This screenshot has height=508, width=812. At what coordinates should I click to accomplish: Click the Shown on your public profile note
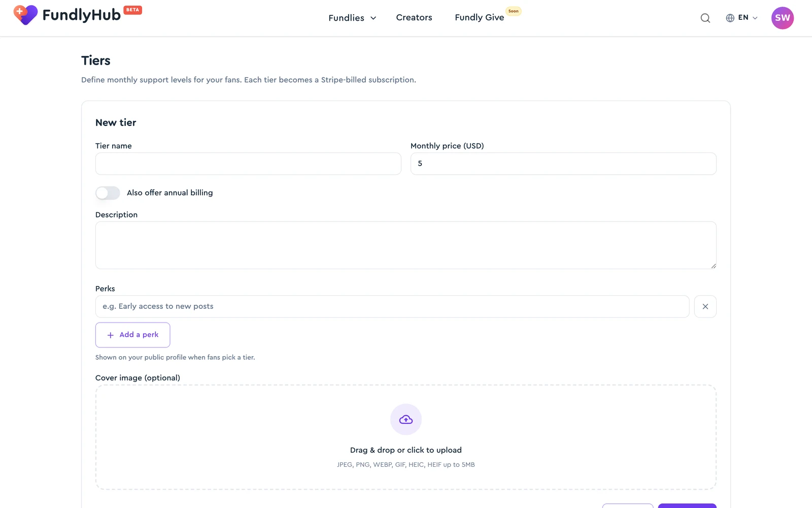pos(175,358)
